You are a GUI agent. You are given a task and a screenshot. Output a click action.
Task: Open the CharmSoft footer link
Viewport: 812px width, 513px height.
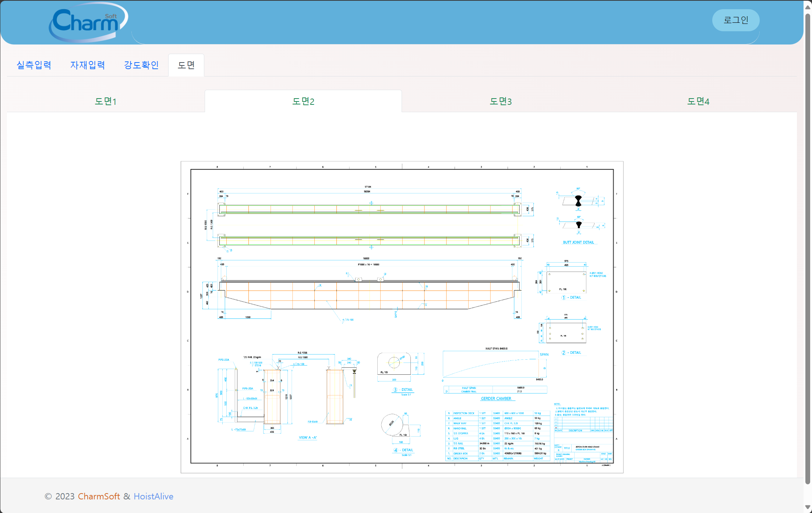click(x=99, y=496)
